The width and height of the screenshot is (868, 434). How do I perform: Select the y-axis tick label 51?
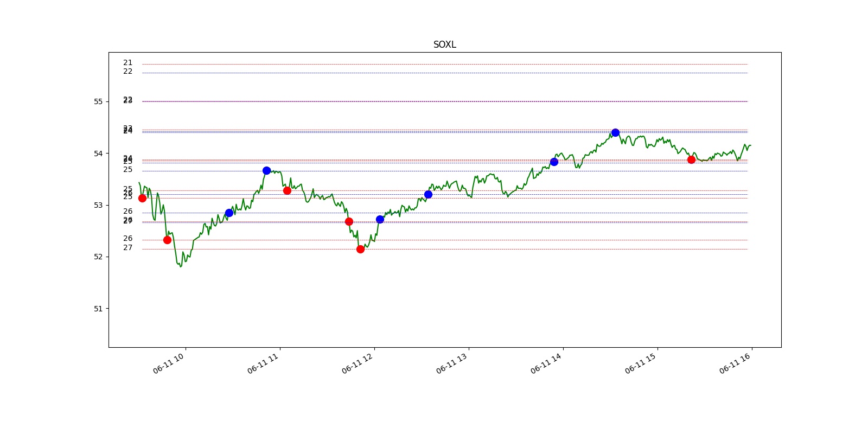click(98, 309)
